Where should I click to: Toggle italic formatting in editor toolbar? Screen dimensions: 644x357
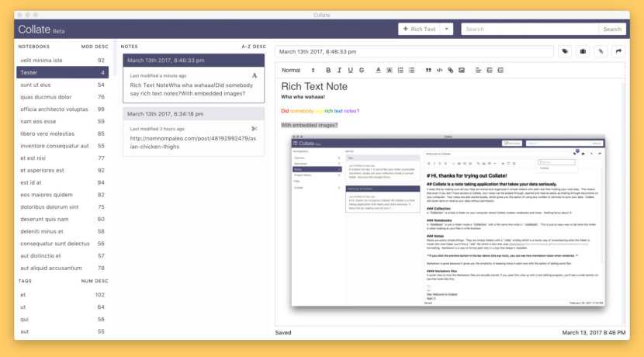(339, 70)
